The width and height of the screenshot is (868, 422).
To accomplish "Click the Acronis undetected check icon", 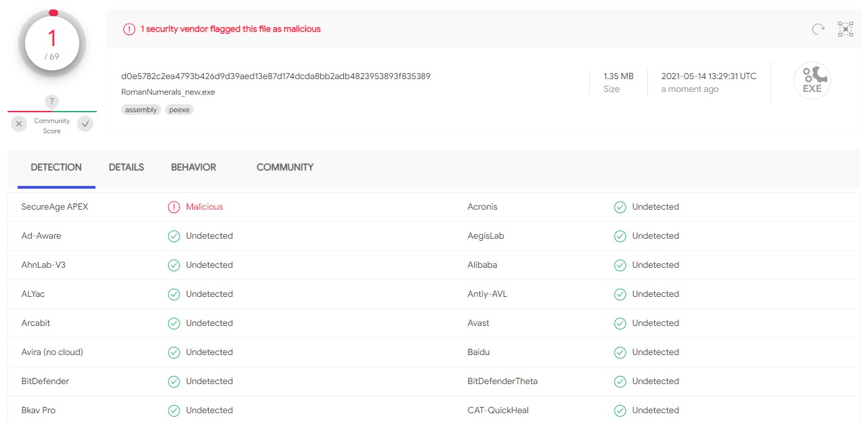I will point(620,207).
